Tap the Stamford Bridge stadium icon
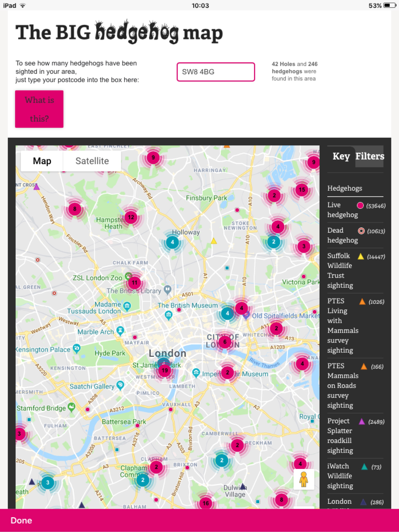The image size is (399, 532). coord(72,407)
